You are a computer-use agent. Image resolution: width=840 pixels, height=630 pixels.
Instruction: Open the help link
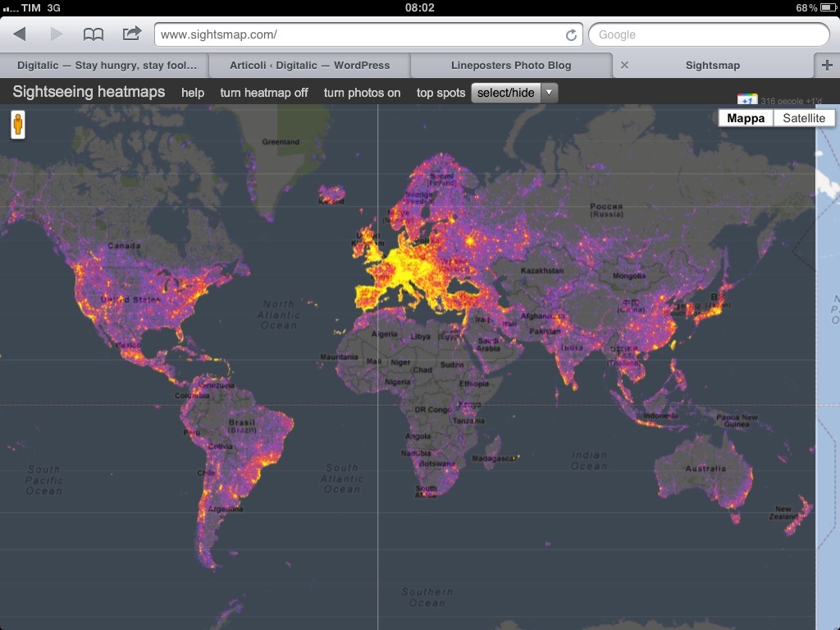[x=193, y=93]
